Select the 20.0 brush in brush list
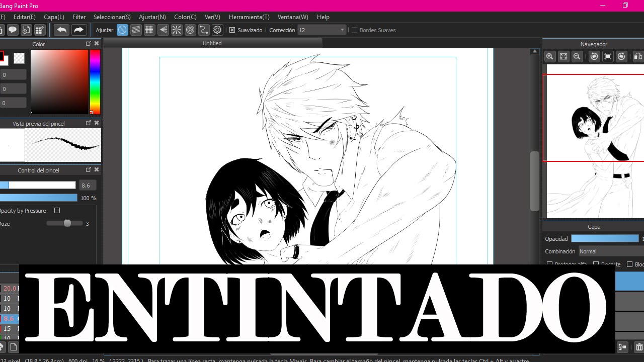 10,288
